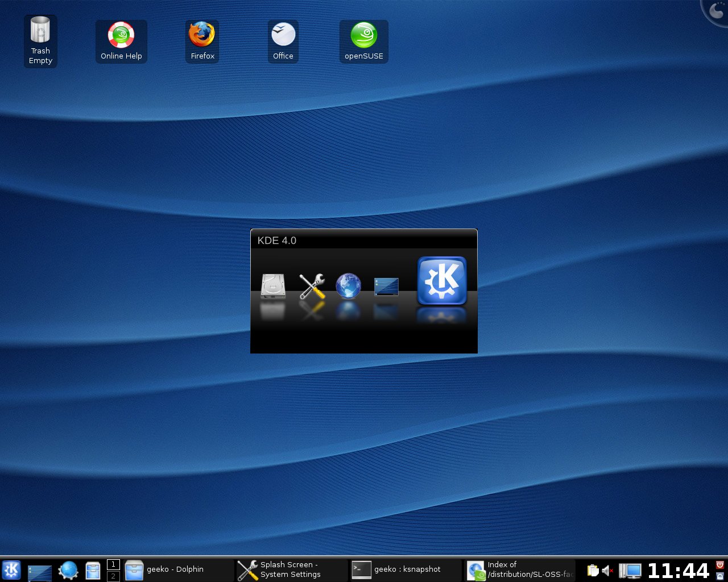728x582 pixels.
Task: Click the hard drive icon on the KDE splash
Action: [x=272, y=286]
